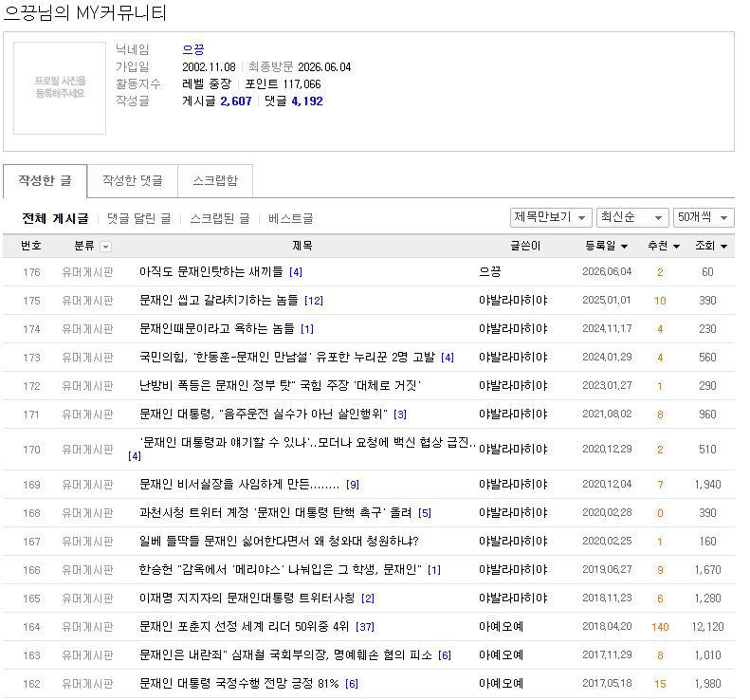Open the 으끙 nickname link
Screen dimensions: 750x700
click(193, 49)
